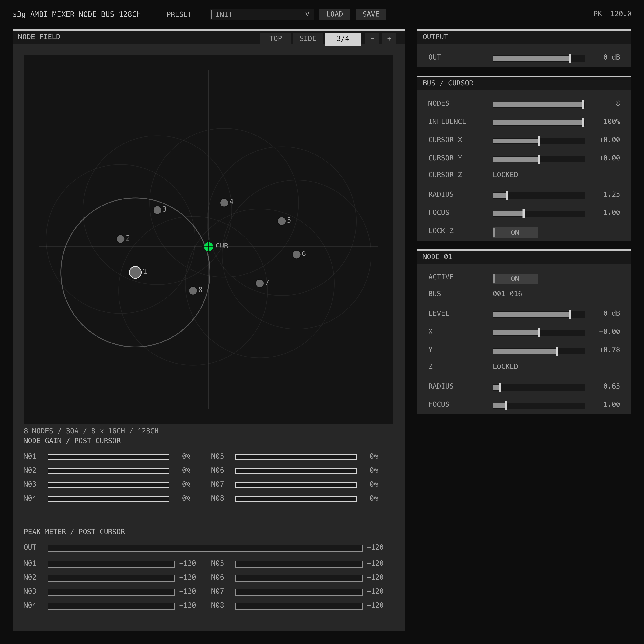Click the N08 node gain bar
The height and width of the screenshot is (644, 644).
(x=296, y=499)
